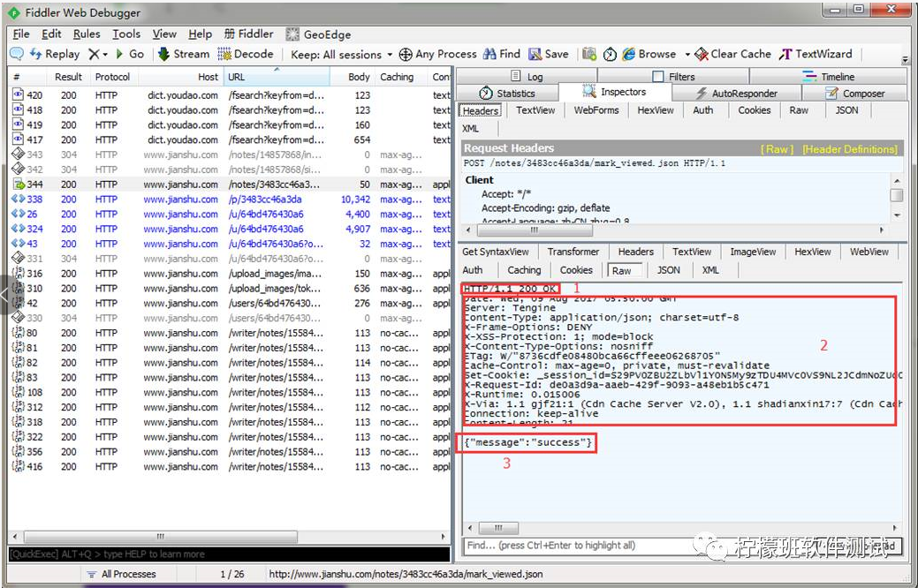
Task: Open the View menu
Action: click(164, 34)
